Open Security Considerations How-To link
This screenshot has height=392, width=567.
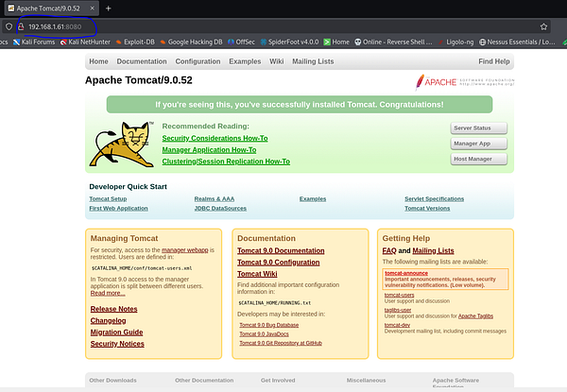tap(215, 138)
